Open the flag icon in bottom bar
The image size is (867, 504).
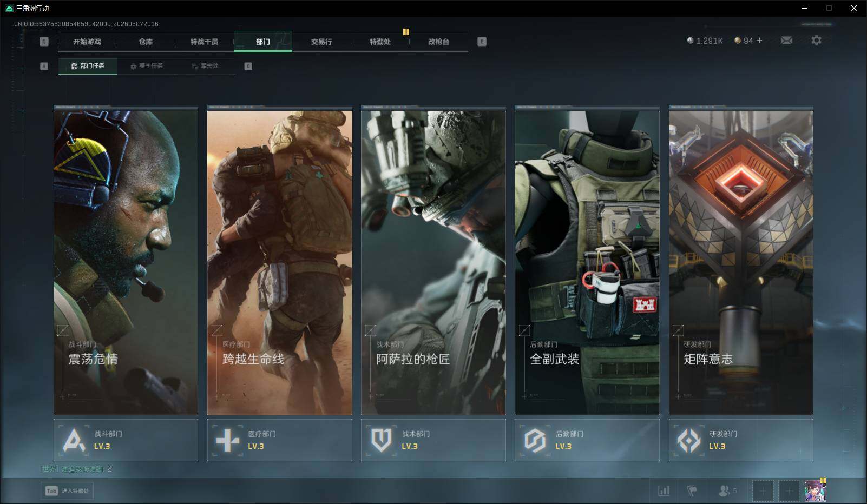[x=692, y=490]
